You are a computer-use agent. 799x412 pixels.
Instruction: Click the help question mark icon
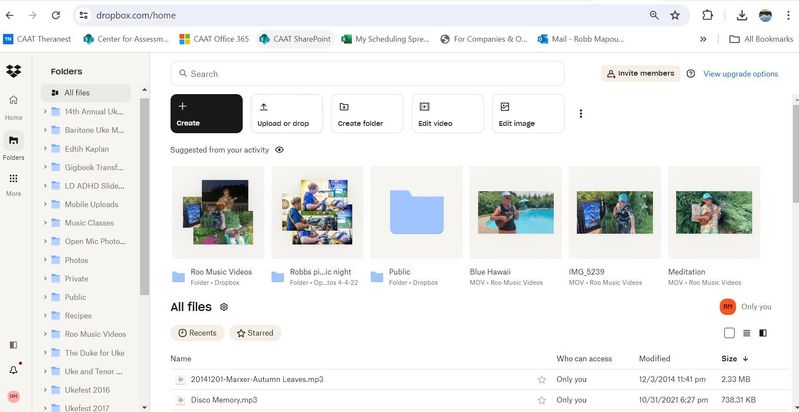point(690,74)
